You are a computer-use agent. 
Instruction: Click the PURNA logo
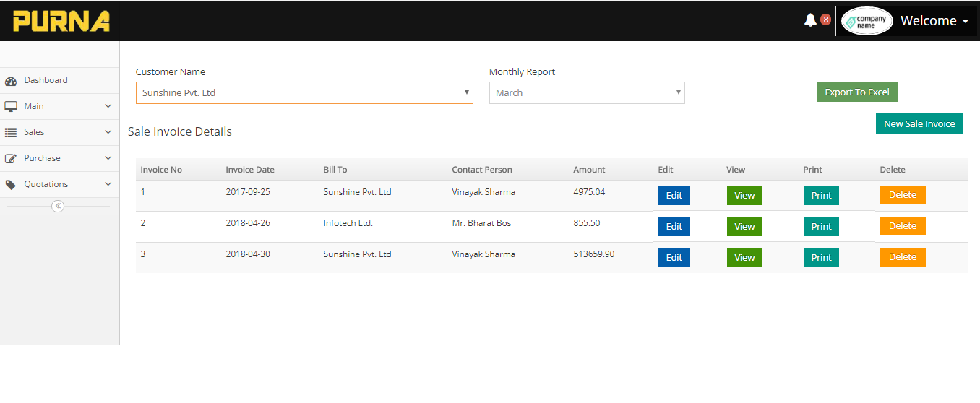61,21
